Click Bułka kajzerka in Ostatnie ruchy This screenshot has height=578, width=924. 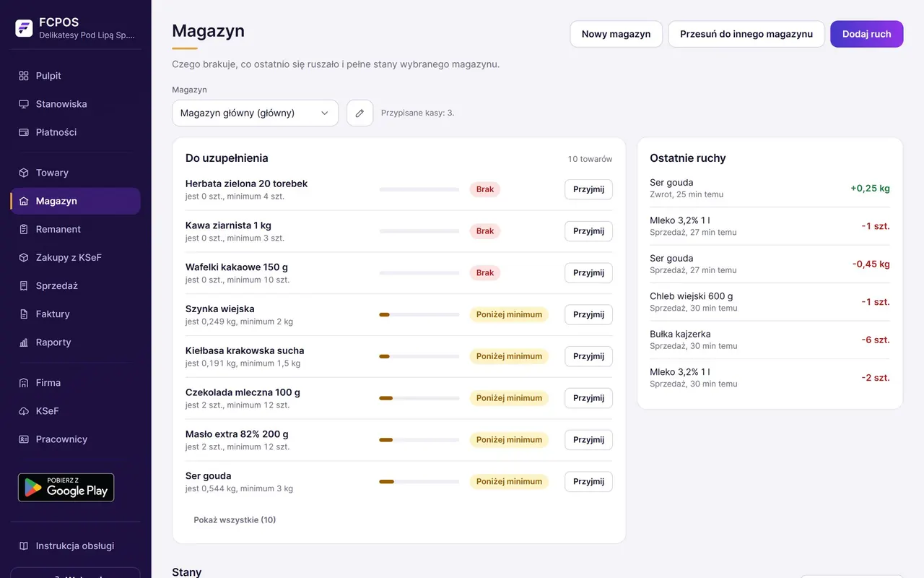[680, 334]
